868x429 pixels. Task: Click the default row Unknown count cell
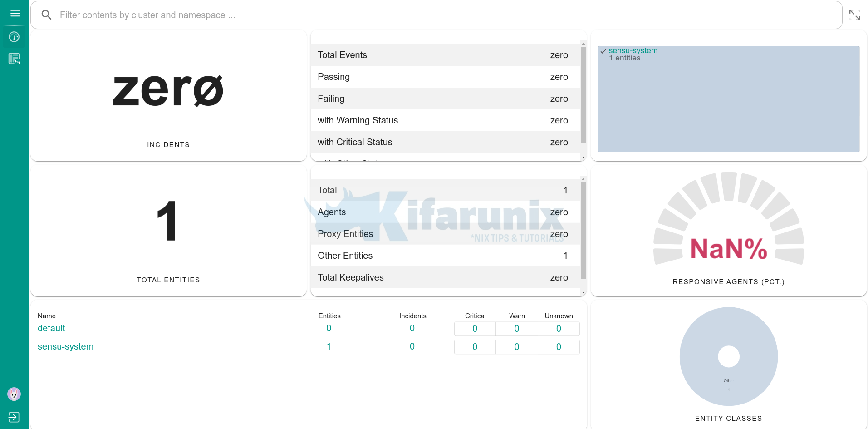[559, 329]
